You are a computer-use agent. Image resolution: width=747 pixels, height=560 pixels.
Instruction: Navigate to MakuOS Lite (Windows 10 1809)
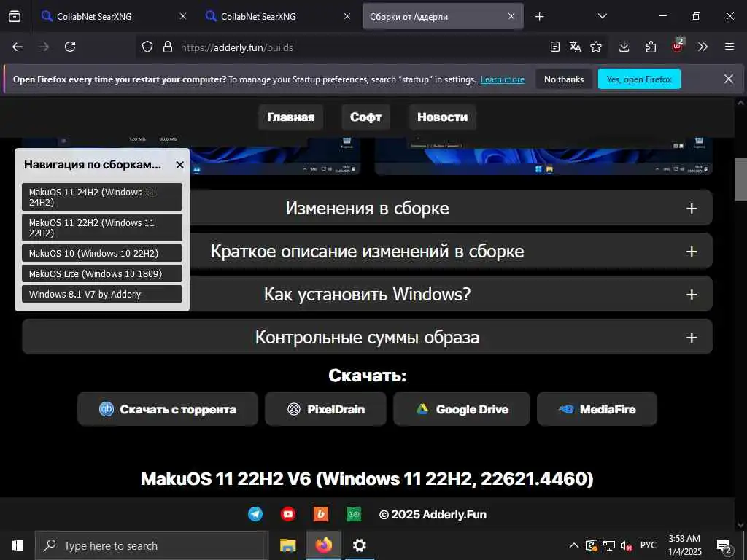102,274
